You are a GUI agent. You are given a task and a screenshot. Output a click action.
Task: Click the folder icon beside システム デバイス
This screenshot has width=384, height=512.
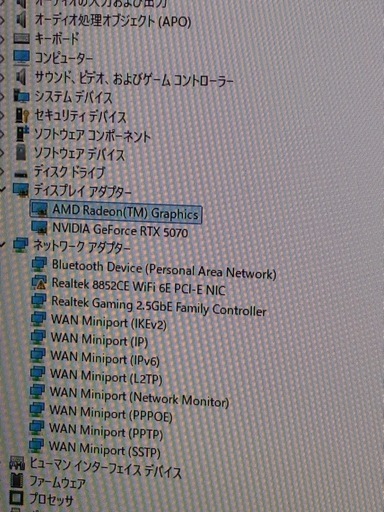(21, 96)
